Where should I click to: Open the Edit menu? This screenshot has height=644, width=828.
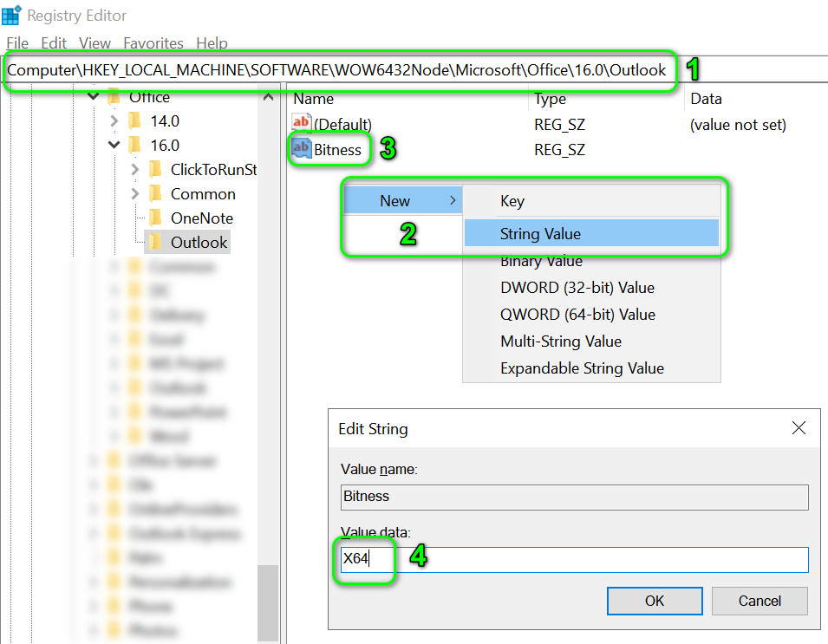[54, 42]
